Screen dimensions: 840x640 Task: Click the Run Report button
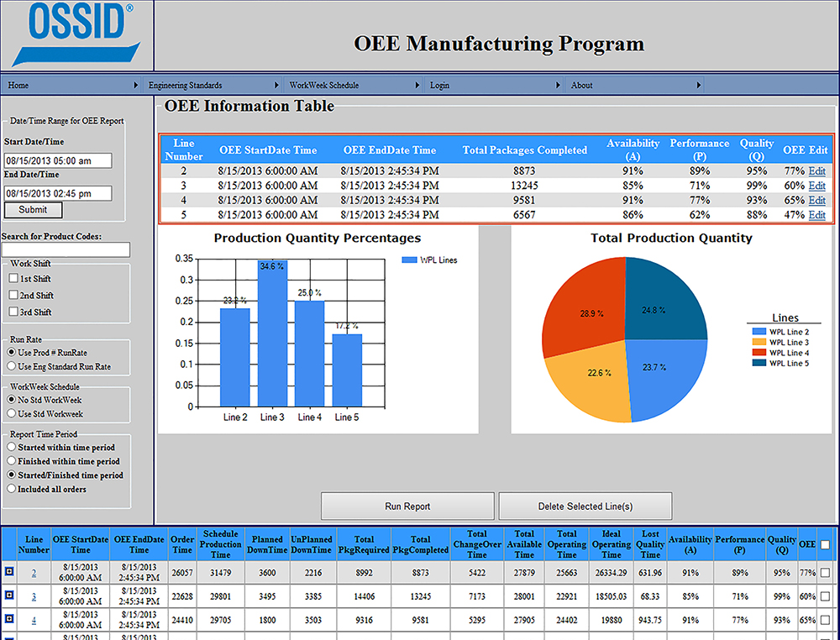(x=407, y=506)
